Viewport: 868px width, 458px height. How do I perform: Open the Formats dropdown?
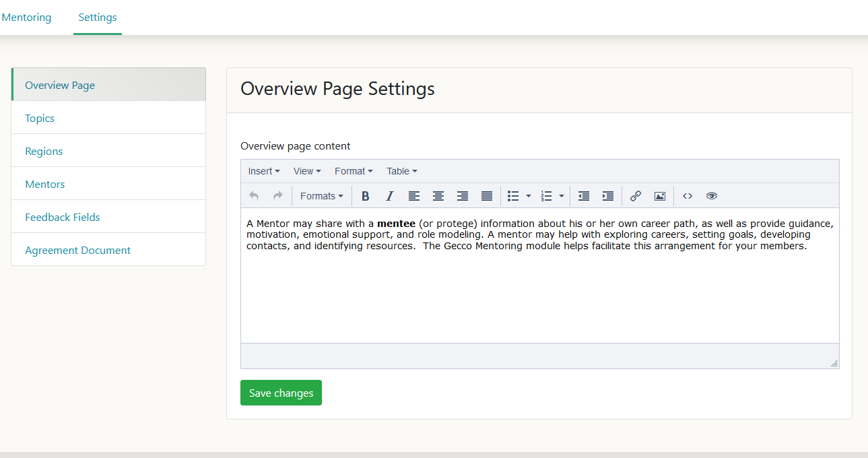coord(321,196)
